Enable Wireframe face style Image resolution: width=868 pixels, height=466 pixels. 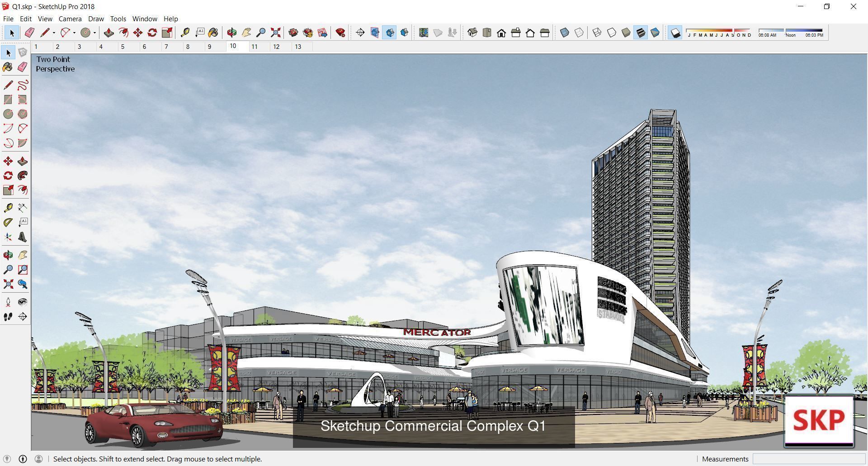(597, 33)
